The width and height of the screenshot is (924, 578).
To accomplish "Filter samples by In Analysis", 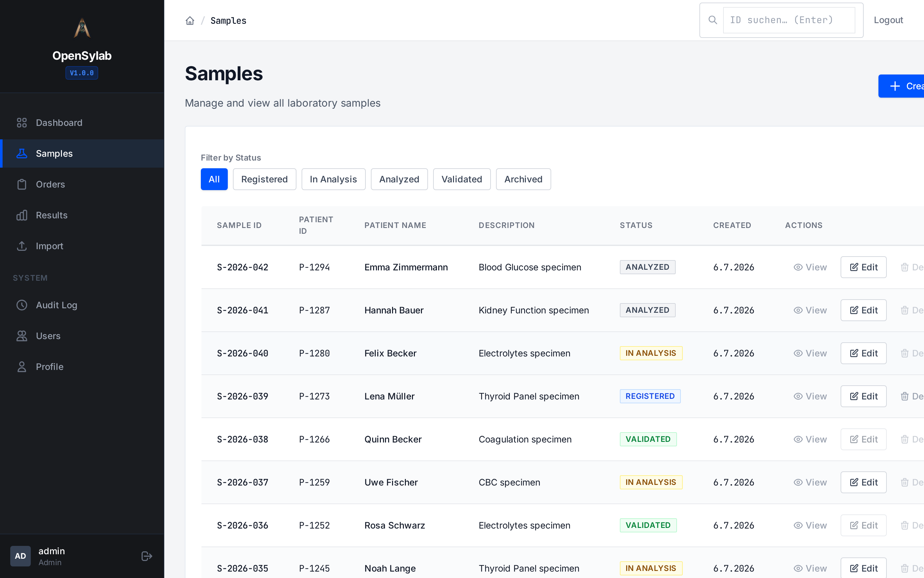I will [x=333, y=179].
